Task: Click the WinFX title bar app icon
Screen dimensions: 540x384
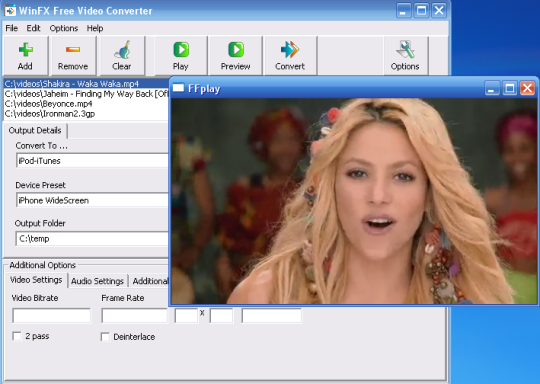Action: [x=10, y=10]
